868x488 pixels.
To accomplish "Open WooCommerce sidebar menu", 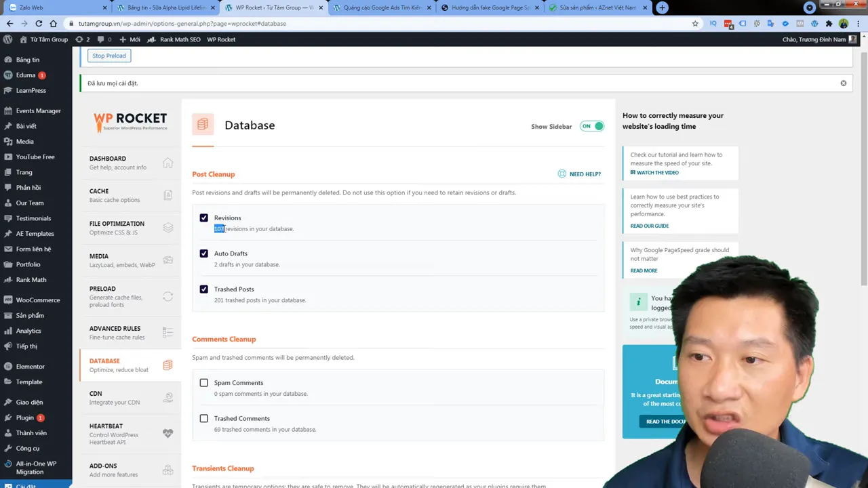I will click(38, 300).
